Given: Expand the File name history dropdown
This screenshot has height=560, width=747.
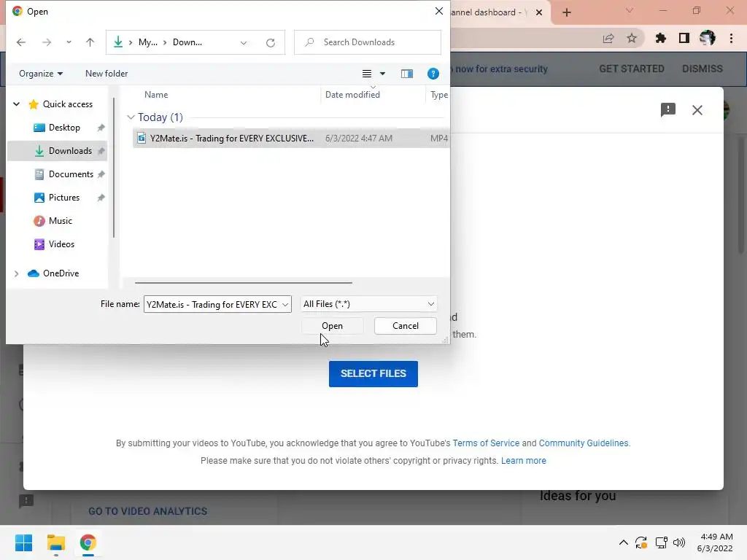Looking at the screenshot, I should (285, 304).
